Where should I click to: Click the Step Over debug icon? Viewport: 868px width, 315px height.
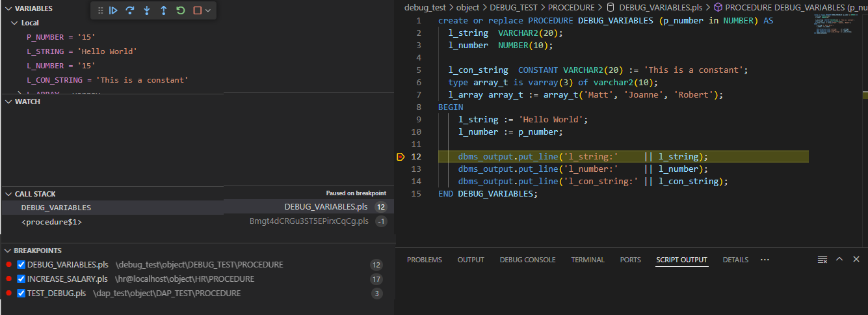pyautogui.click(x=130, y=10)
